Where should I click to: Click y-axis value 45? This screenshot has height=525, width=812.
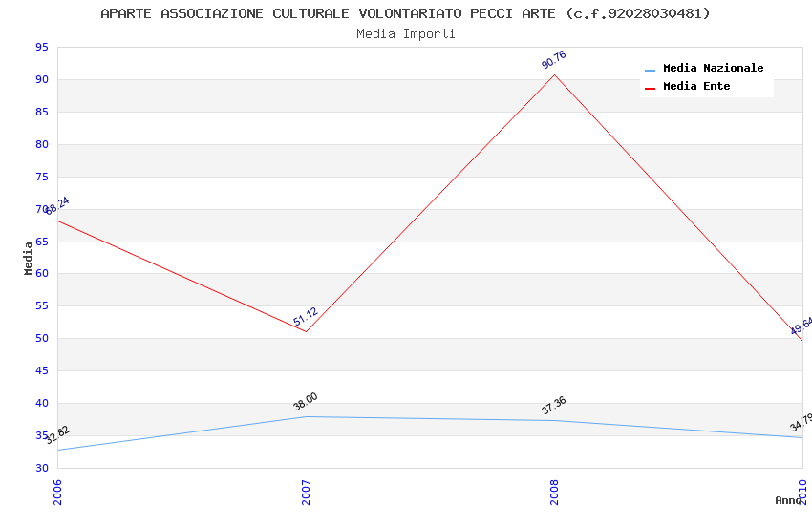(x=42, y=370)
